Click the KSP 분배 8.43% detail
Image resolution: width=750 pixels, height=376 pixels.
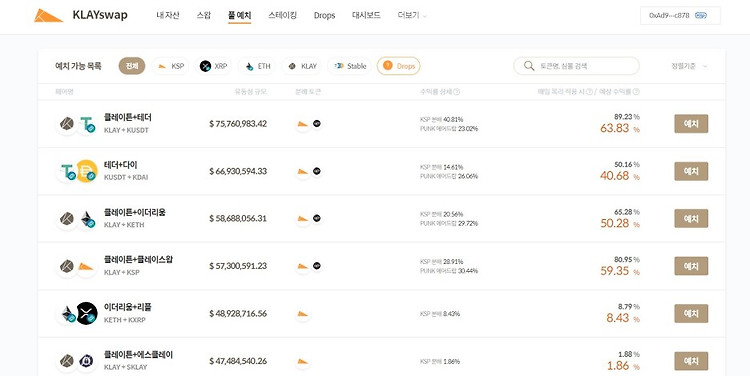coord(440,314)
